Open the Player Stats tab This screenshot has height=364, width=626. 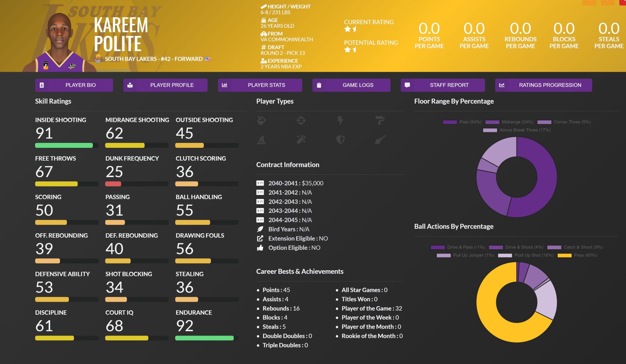coord(260,85)
